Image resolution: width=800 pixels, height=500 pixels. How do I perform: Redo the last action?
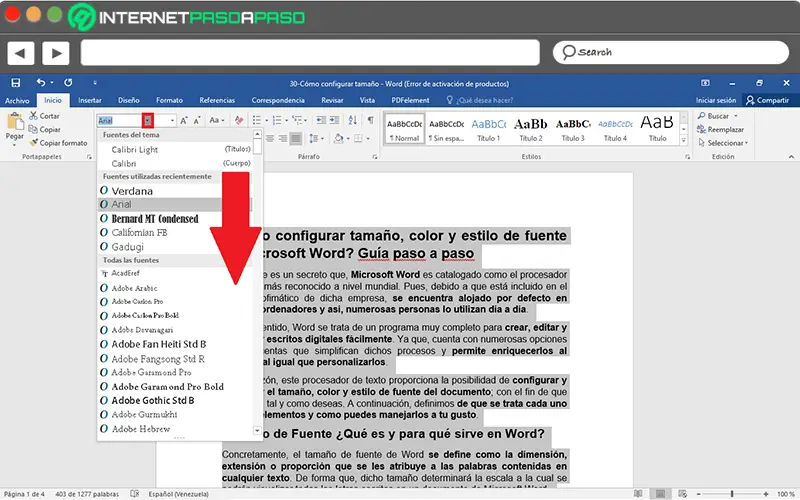click(x=68, y=83)
